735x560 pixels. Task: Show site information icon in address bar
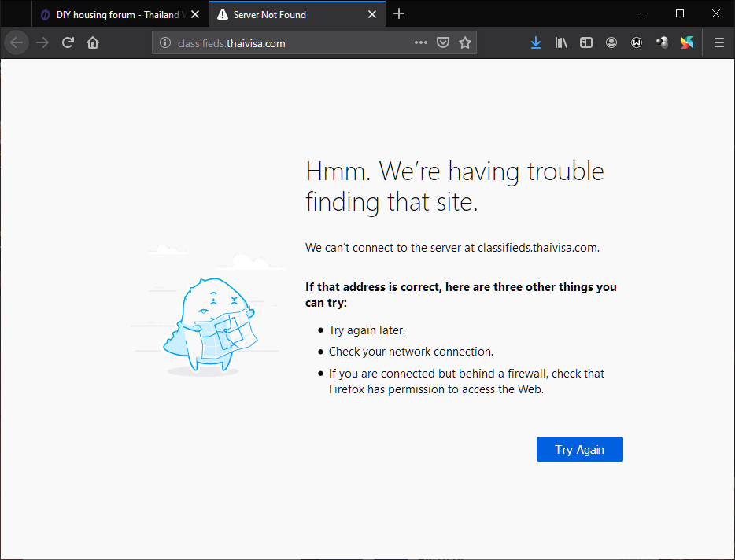(x=165, y=43)
